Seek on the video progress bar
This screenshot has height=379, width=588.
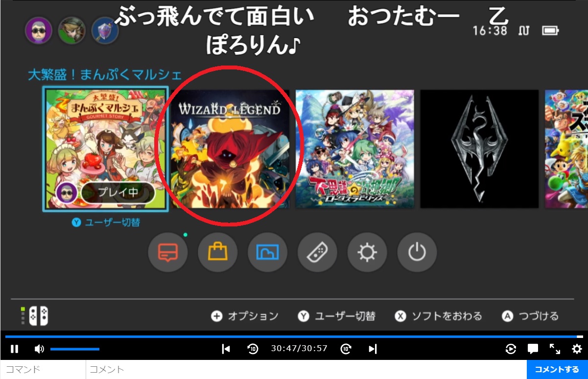pyautogui.click(x=294, y=336)
